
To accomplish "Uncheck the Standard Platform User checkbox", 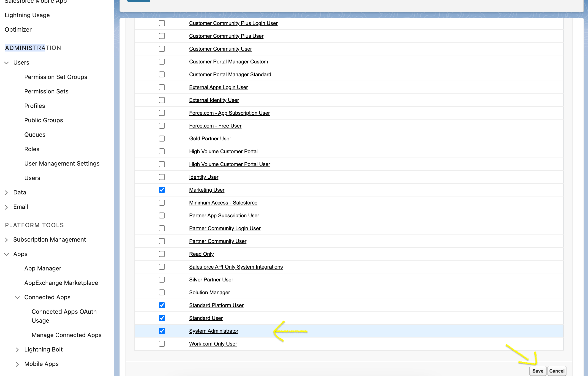I will point(162,305).
